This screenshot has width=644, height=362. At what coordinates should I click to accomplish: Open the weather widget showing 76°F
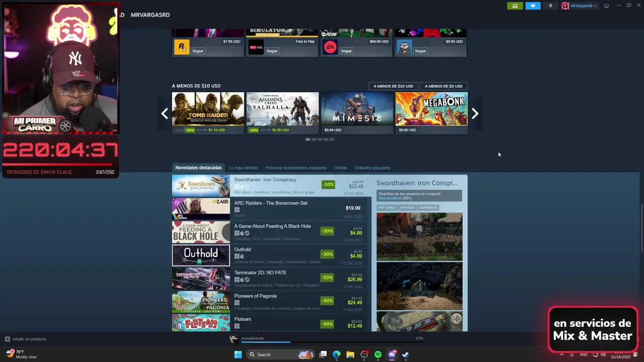pyautogui.click(x=21, y=354)
